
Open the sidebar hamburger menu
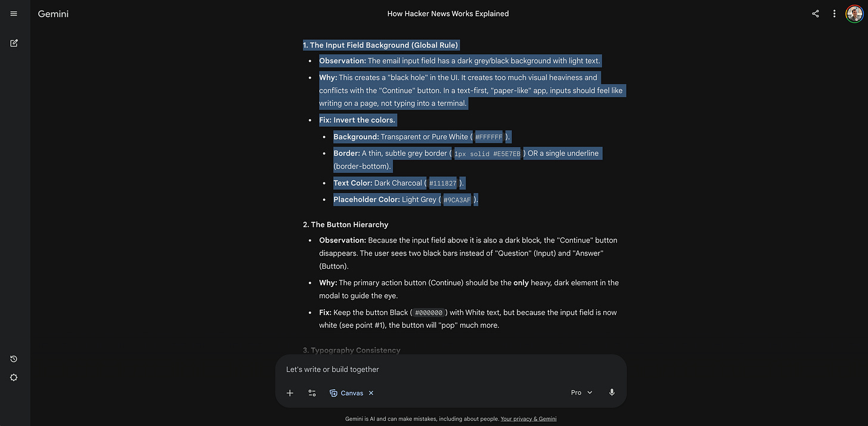coord(13,13)
